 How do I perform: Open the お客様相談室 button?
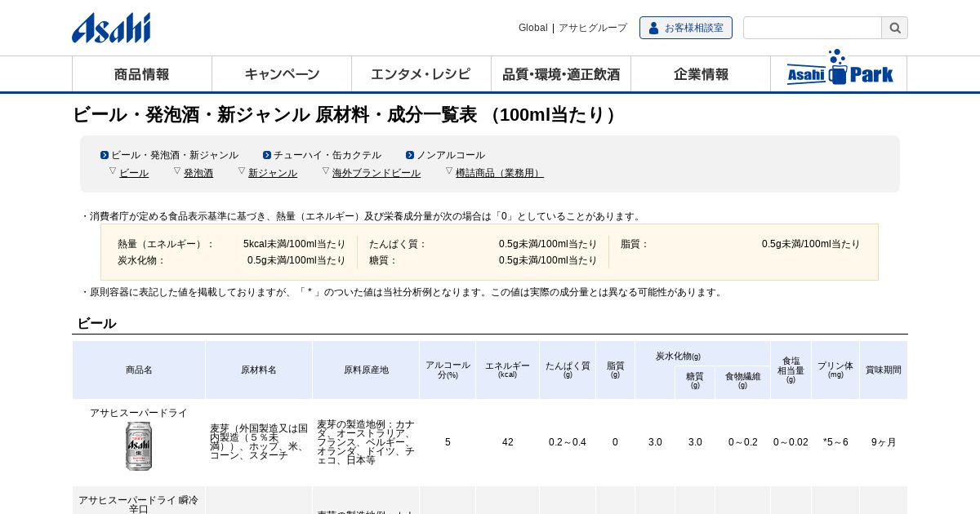686,28
